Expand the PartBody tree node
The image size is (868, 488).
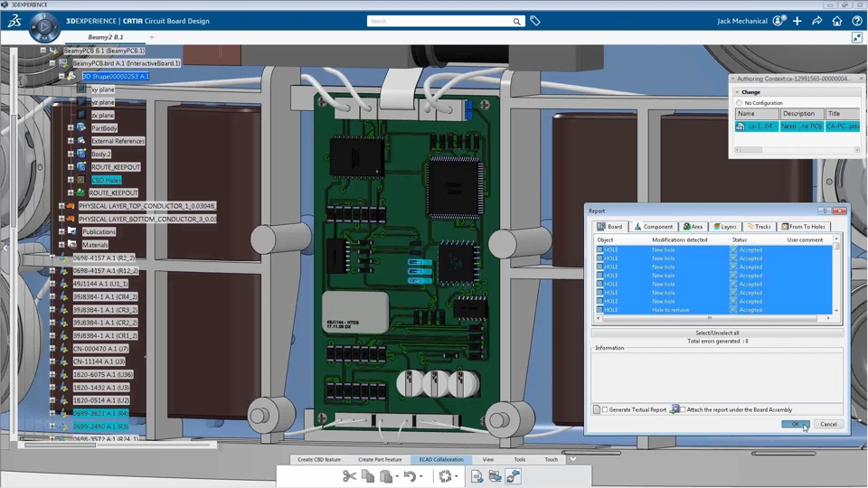71,127
